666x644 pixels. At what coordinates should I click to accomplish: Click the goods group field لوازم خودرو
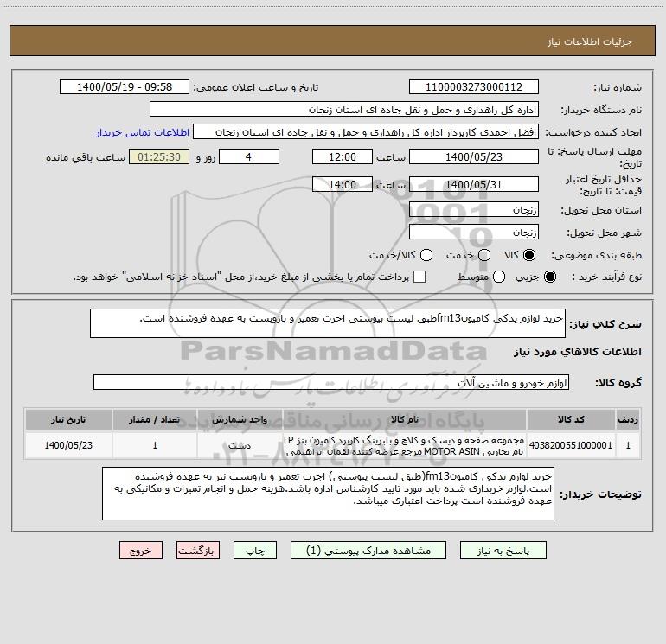point(331,382)
